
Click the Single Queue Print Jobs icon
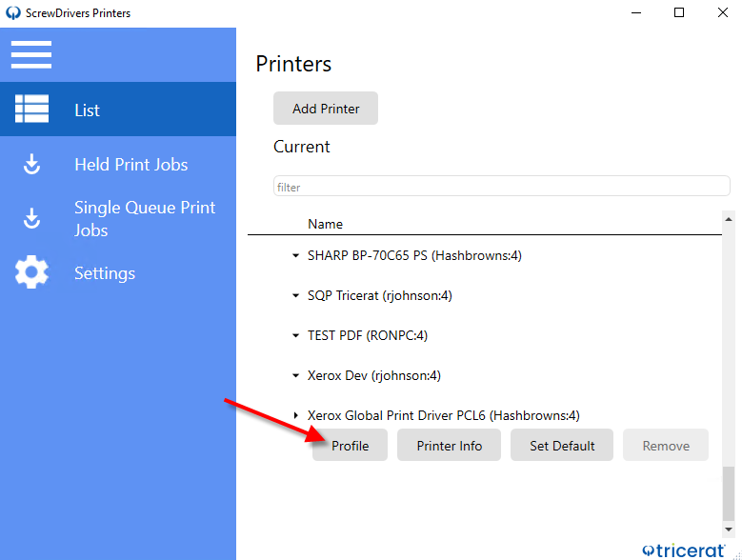[x=31, y=218]
